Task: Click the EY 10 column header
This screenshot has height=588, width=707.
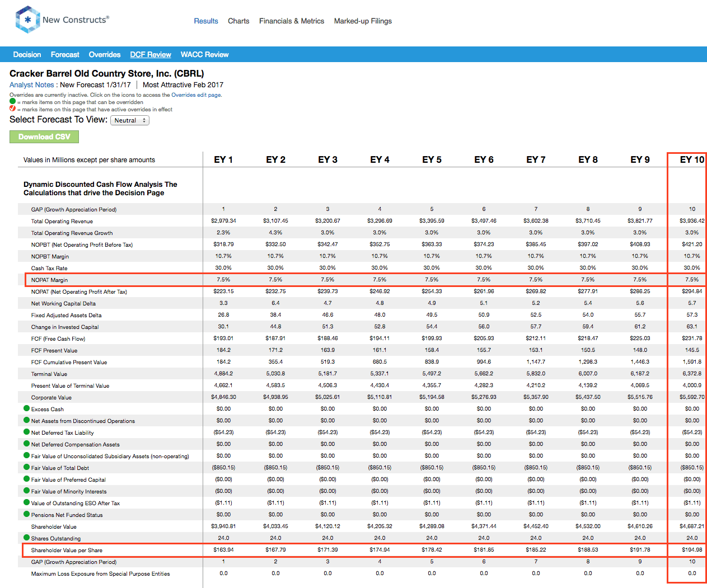Action: (692, 159)
